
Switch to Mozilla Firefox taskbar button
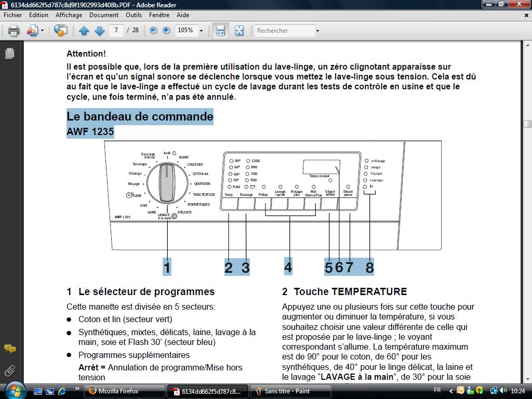coord(125,391)
